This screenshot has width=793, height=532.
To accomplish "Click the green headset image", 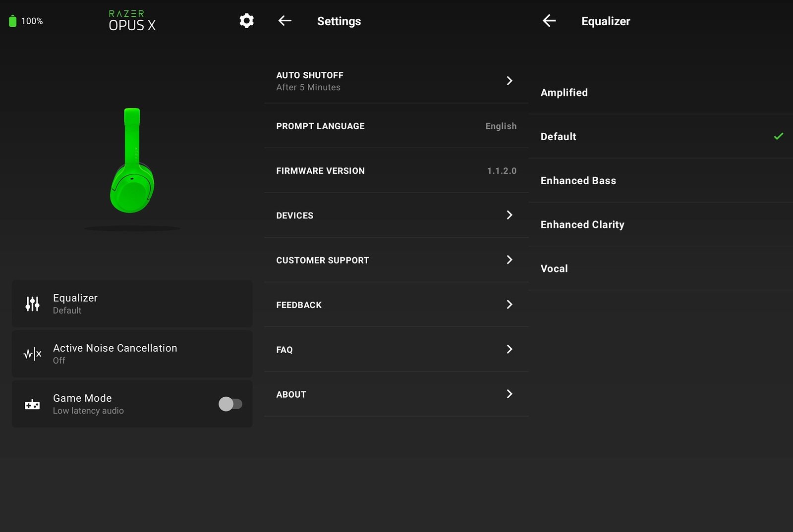I will (x=132, y=160).
